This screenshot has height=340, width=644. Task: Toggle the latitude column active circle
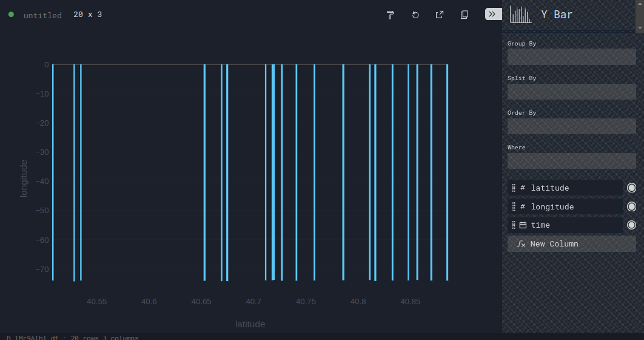(x=631, y=188)
